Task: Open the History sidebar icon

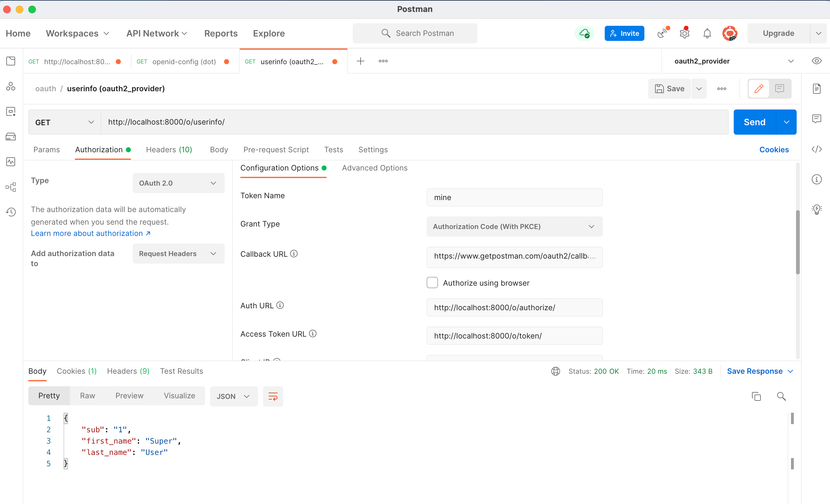Action: click(x=11, y=212)
